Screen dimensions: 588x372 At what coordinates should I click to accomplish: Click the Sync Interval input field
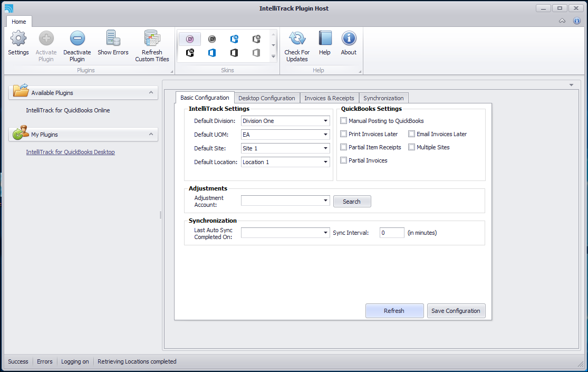pyautogui.click(x=392, y=233)
